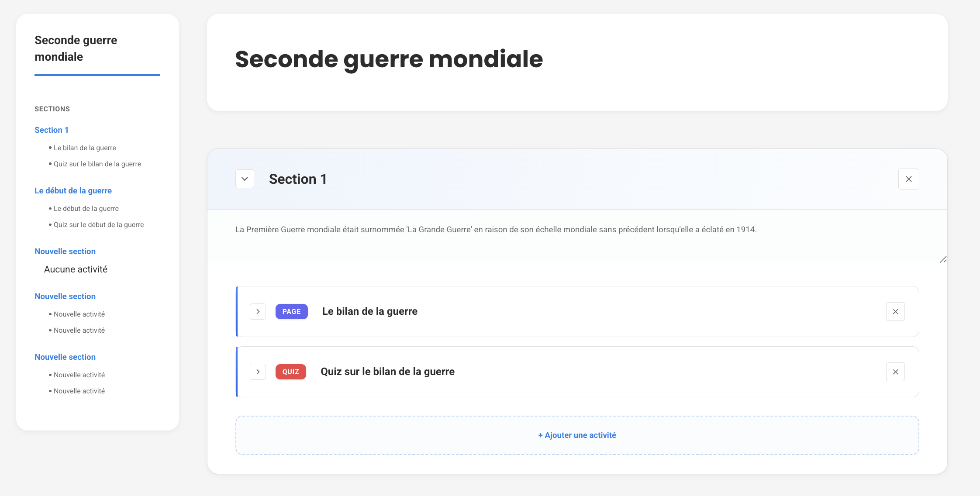Click '+ Ajouter une activité' button
Viewport: 980px width, 496px height.
pyautogui.click(x=577, y=435)
